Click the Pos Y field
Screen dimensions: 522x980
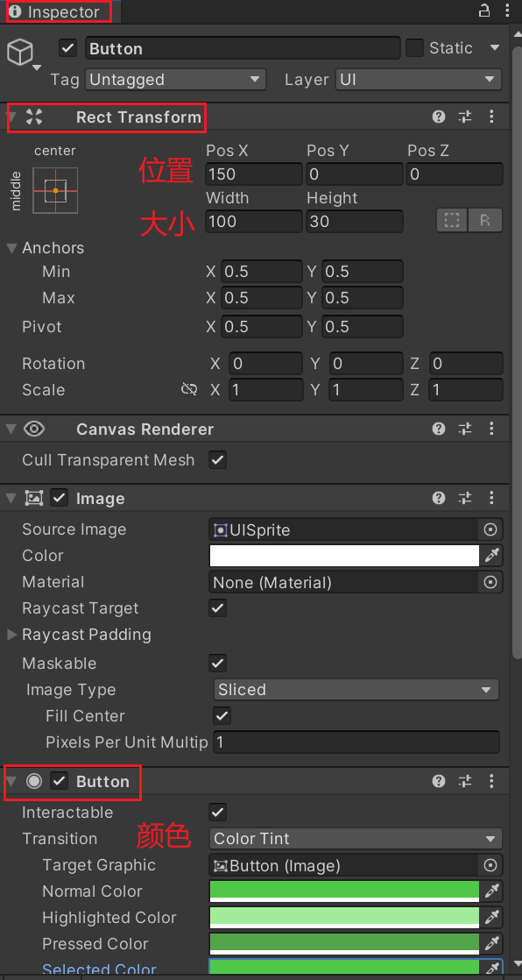pyautogui.click(x=354, y=174)
